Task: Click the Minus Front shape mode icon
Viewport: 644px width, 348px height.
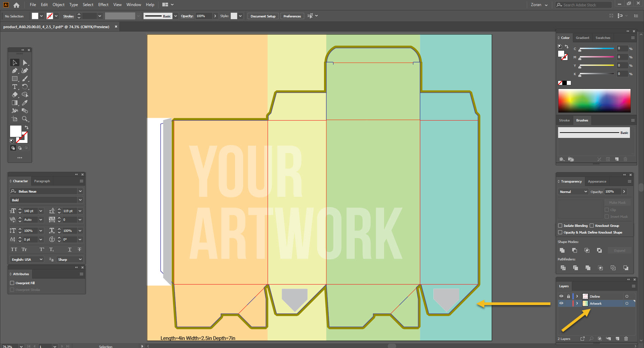Action: click(575, 250)
